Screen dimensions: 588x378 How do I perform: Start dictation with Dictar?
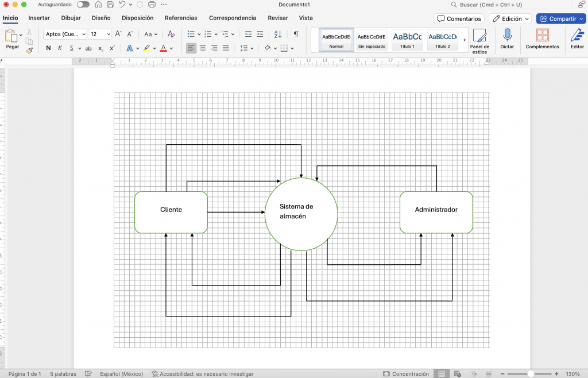coord(507,38)
